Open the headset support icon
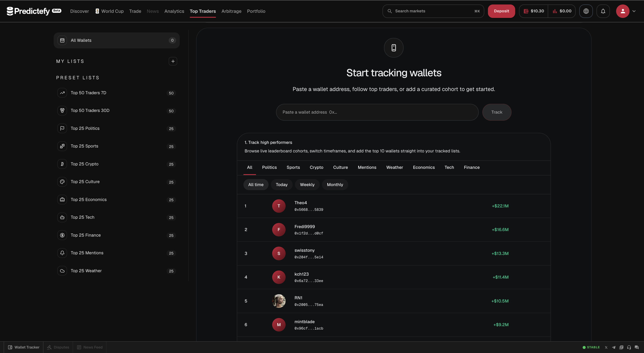 tap(629, 347)
